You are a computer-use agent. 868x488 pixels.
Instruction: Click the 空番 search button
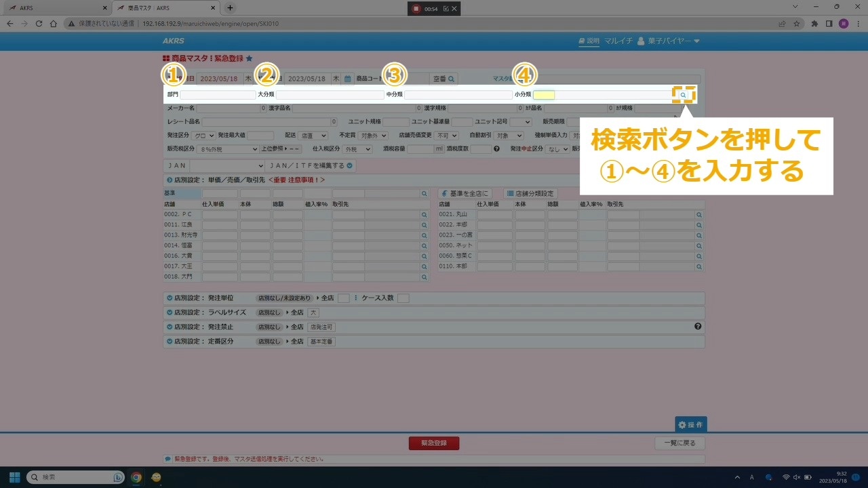(445, 79)
